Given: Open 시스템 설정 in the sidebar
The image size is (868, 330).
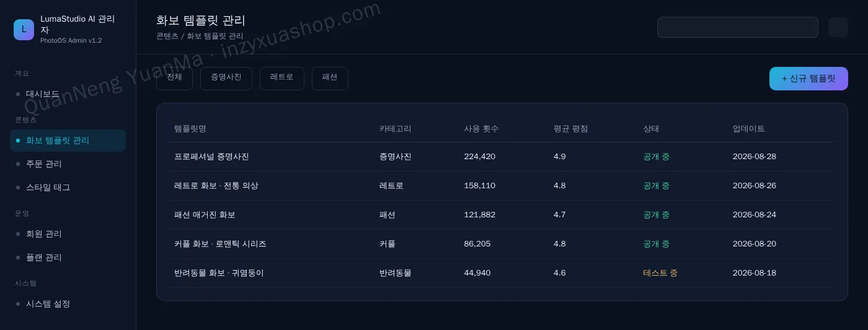Looking at the screenshot, I should click(68, 304).
